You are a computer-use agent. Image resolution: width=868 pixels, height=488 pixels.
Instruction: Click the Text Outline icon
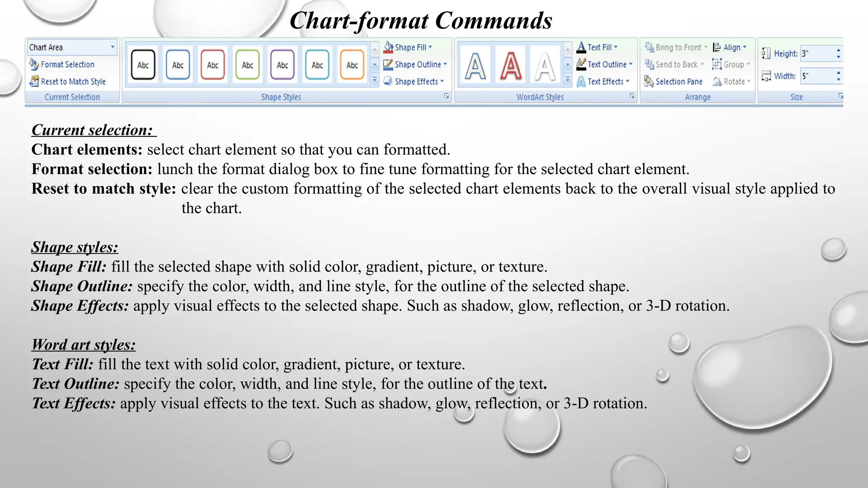(581, 64)
